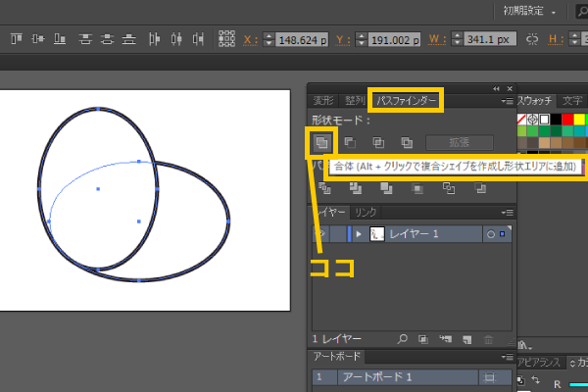Pick the red swatch in Swatches panel

tap(568, 121)
